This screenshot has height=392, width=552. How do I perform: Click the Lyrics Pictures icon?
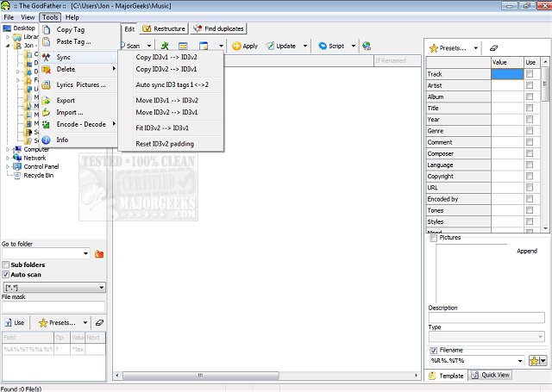(46, 85)
